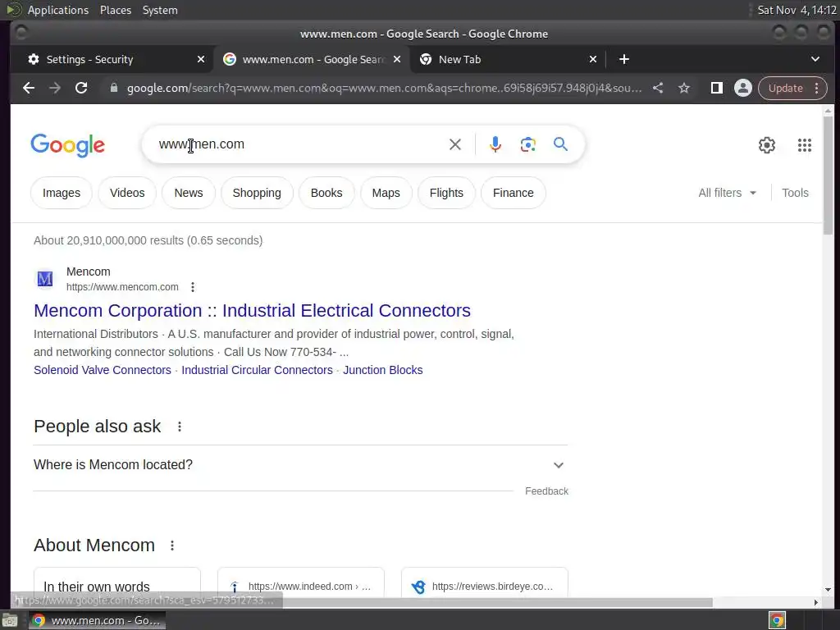840x630 pixels.
Task: Open the Places menu
Action: click(116, 10)
